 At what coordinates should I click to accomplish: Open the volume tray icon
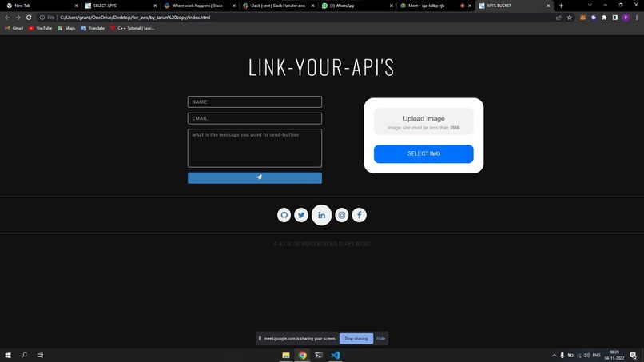pyautogui.click(x=586, y=356)
